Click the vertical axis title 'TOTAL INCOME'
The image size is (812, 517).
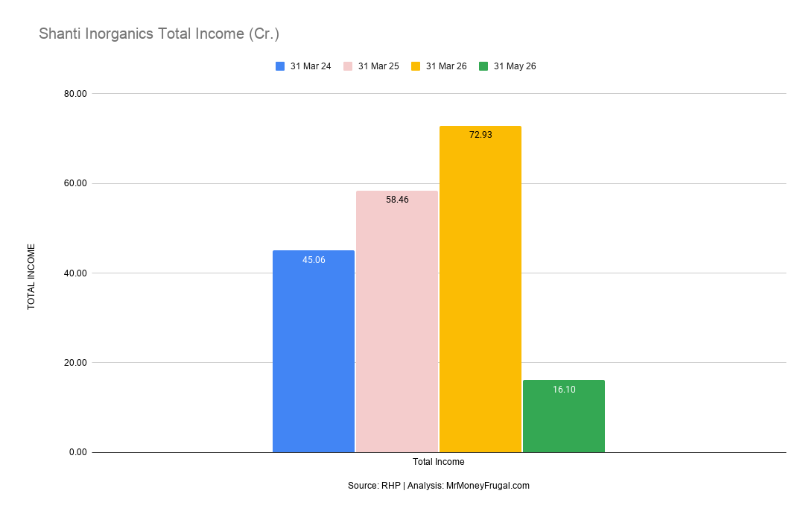(31, 276)
